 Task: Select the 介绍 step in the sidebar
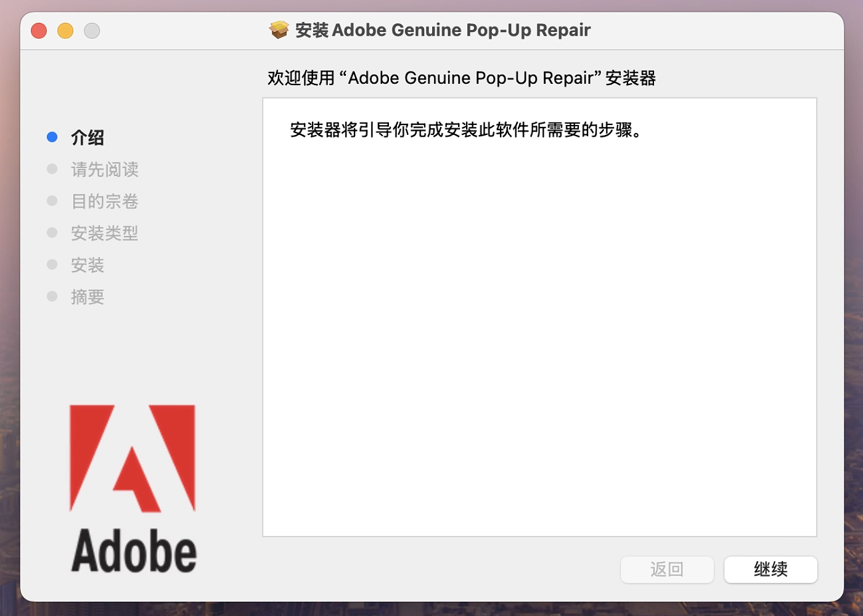[x=88, y=137]
